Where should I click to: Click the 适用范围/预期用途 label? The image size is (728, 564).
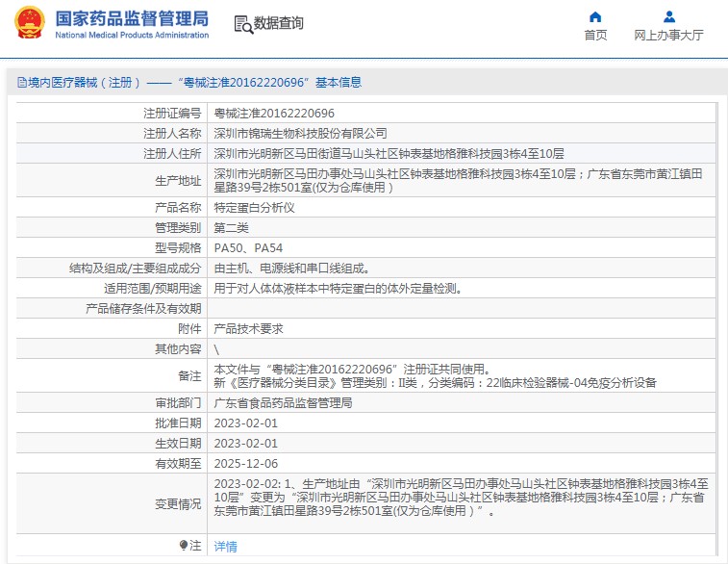tap(152, 289)
